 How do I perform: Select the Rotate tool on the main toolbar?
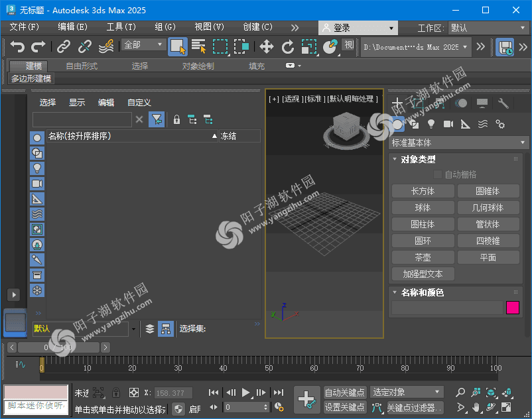288,47
